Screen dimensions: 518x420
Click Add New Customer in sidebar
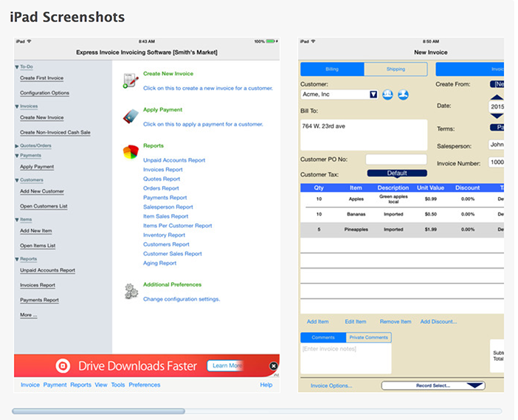(42, 191)
